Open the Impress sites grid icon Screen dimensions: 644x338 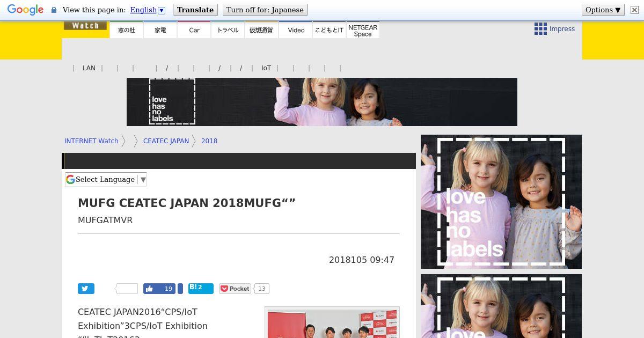click(x=540, y=29)
